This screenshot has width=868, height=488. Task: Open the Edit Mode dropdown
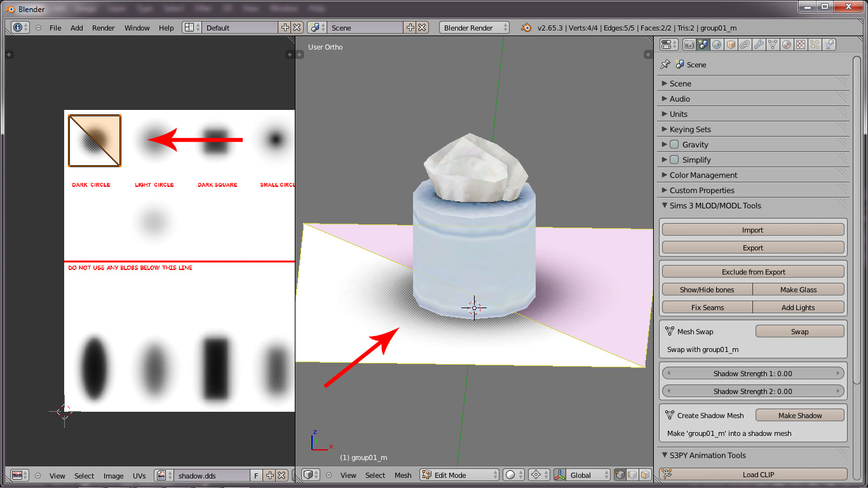click(x=459, y=475)
